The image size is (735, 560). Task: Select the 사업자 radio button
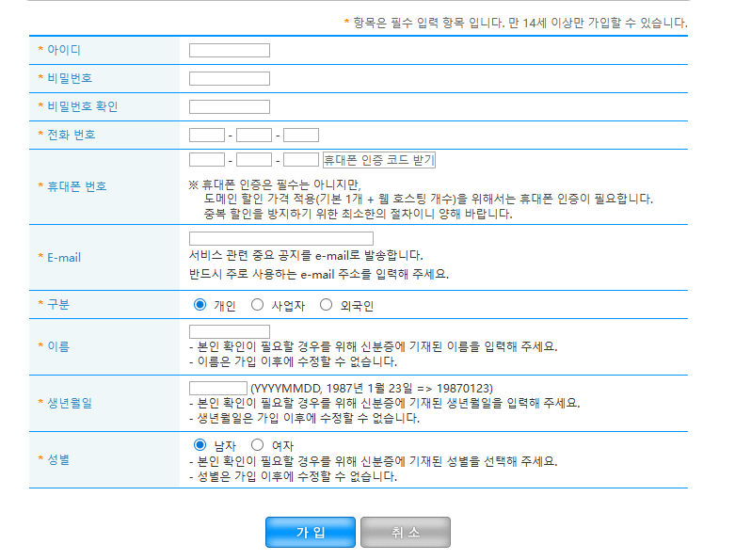pyautogui.click(x=257, y=305)
